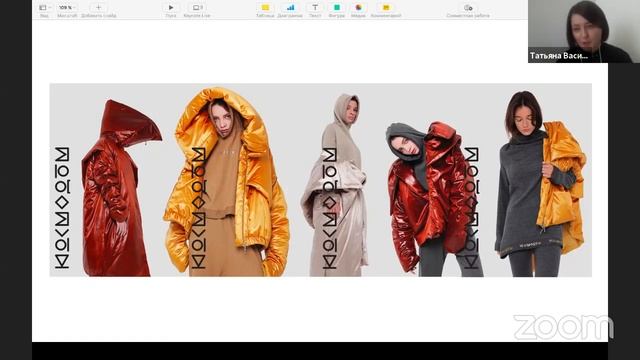640x360 pixels.
Task: Click the Add Slide plus button
Action: pos(98,7)
